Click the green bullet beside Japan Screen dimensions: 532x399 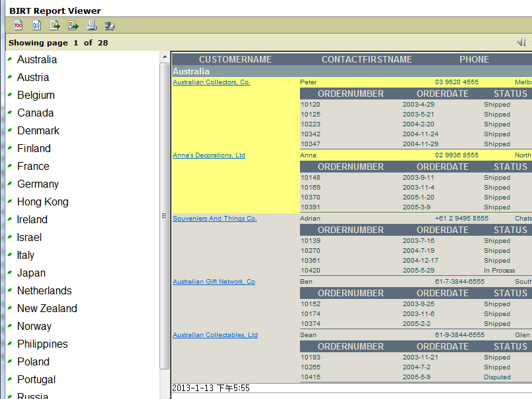10,272
